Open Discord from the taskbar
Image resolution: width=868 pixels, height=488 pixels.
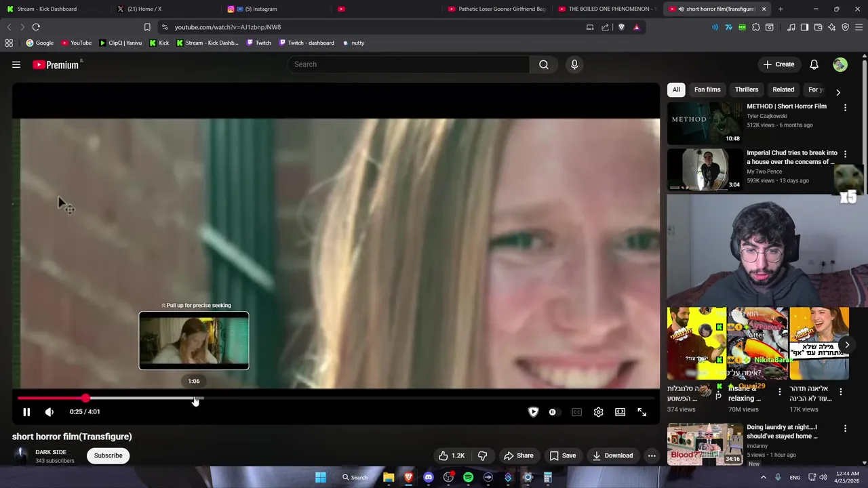click(428, 477)
